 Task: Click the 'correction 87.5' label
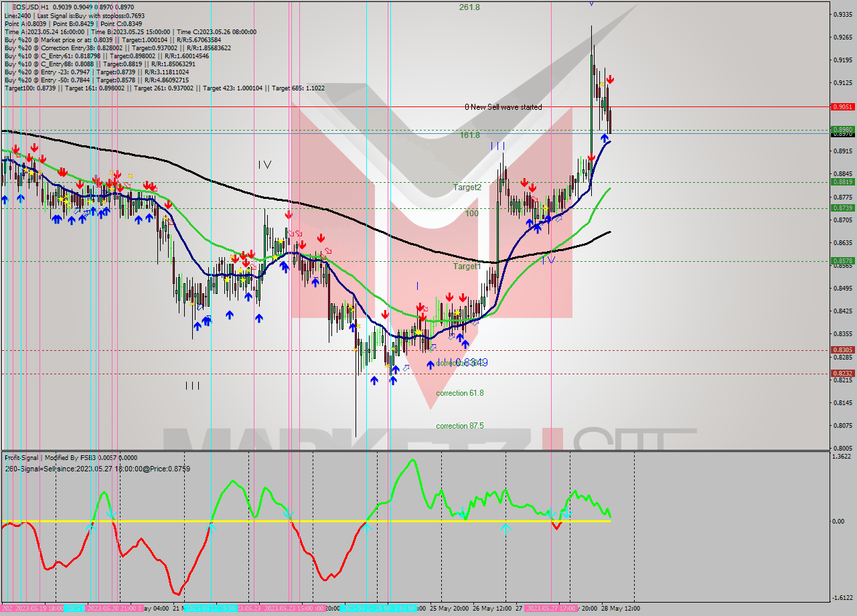pyautogui.click(x=460, y=426)
